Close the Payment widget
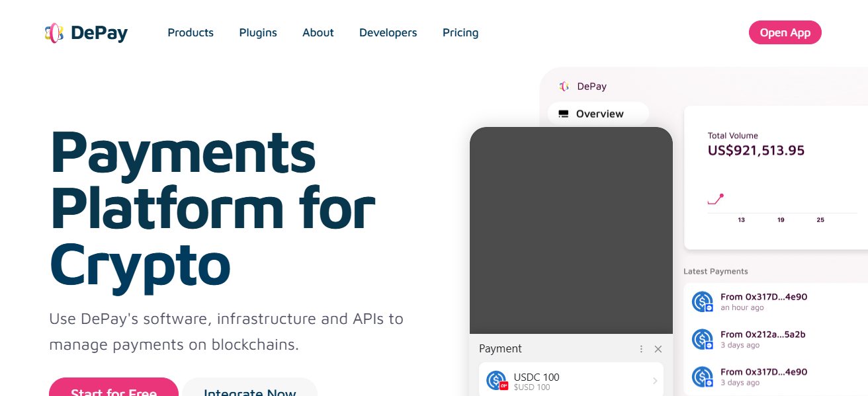The height and width of the screenshot is (396, 868). click(x=658, y=349)
